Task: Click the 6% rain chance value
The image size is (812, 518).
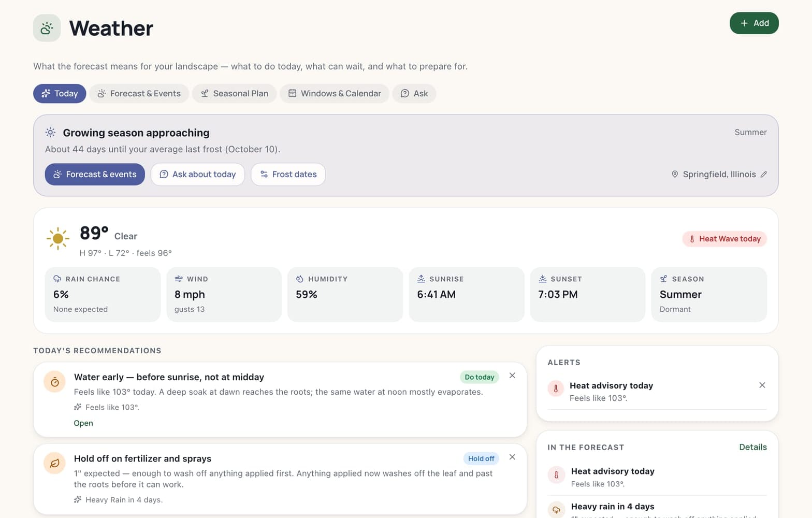Action: click(x=61, y=294)
